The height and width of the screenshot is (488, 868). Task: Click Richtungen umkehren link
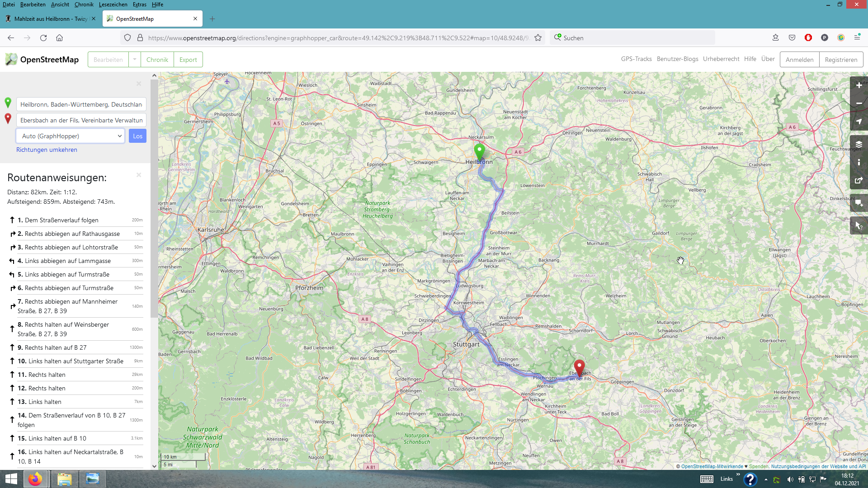tap(47, 150)
